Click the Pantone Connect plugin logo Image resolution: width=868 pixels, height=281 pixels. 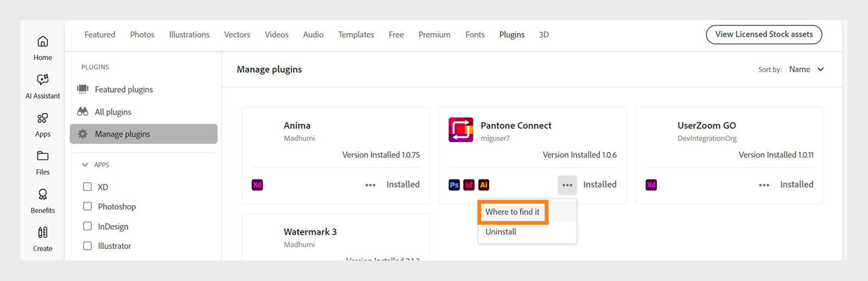pos(461,130)
